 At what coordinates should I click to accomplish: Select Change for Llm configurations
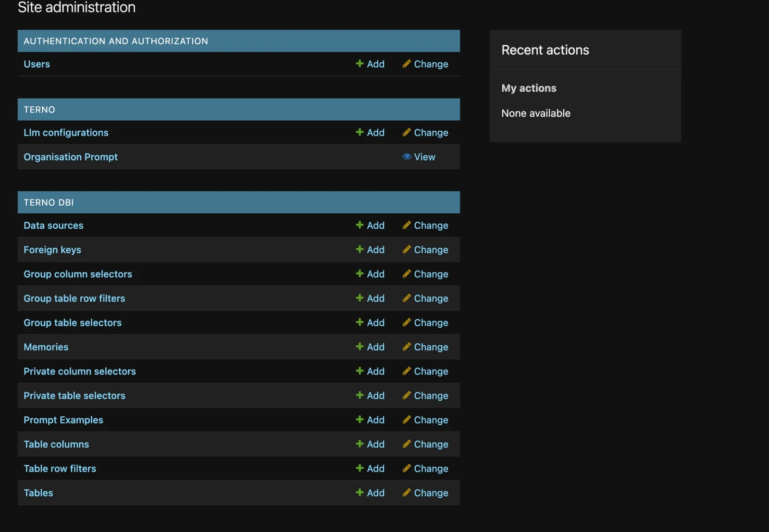point(425,132)
